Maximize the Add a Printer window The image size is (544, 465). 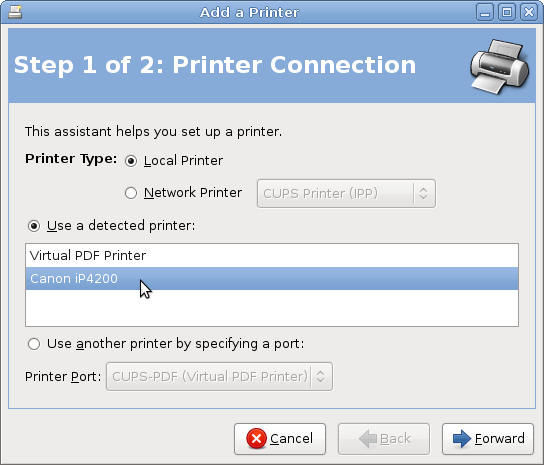tap(507, 12)
